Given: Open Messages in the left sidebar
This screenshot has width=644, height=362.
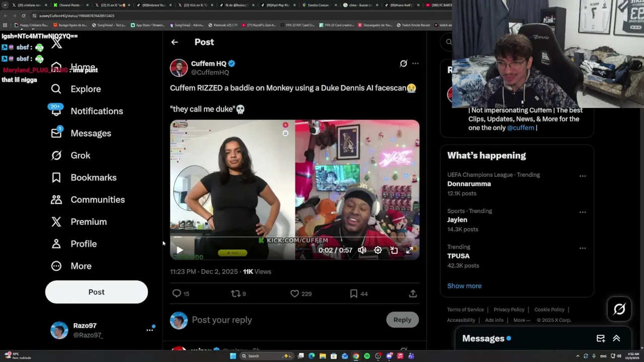Looking at the screenshot, I should 81,133.
